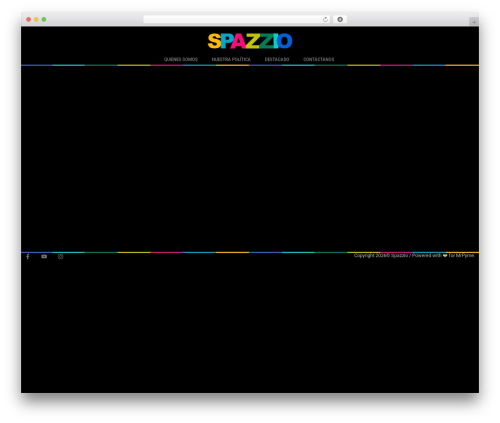Select the Destacado menu item
The height and width of the screenshot is (423, 500).
click(277, 59)
